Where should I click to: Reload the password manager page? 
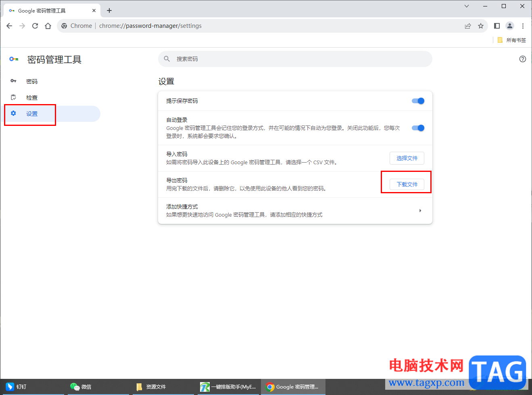pos(35,26)
